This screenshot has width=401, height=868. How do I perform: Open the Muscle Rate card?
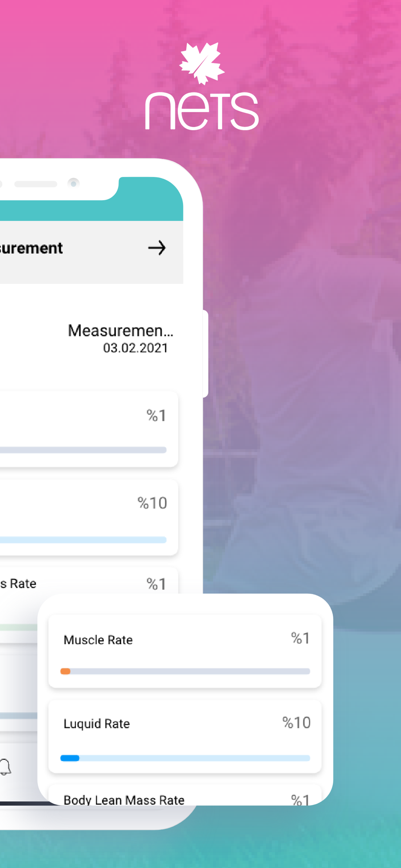click(x=185, y=651)
